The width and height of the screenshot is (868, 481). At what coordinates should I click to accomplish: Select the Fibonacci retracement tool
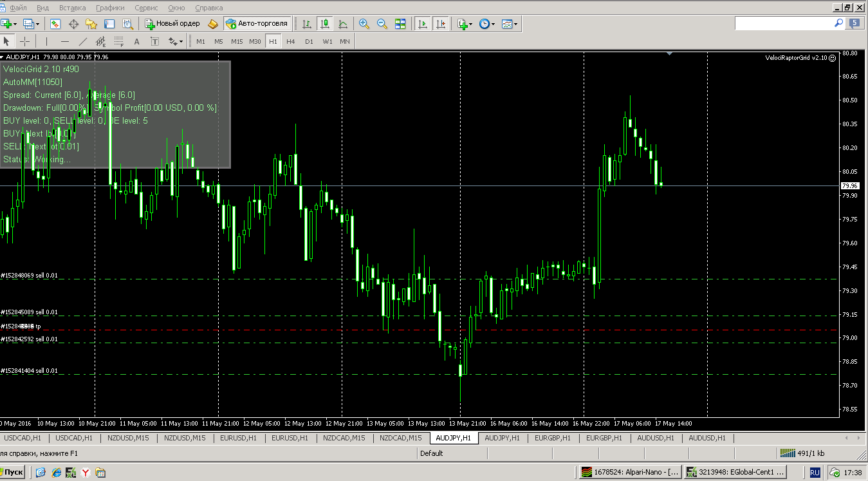(118, 41)
